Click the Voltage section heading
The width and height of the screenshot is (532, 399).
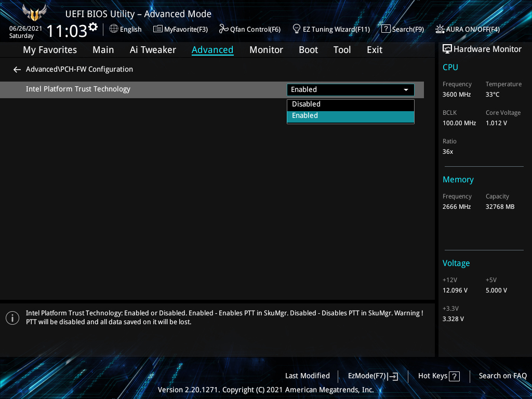456,263
